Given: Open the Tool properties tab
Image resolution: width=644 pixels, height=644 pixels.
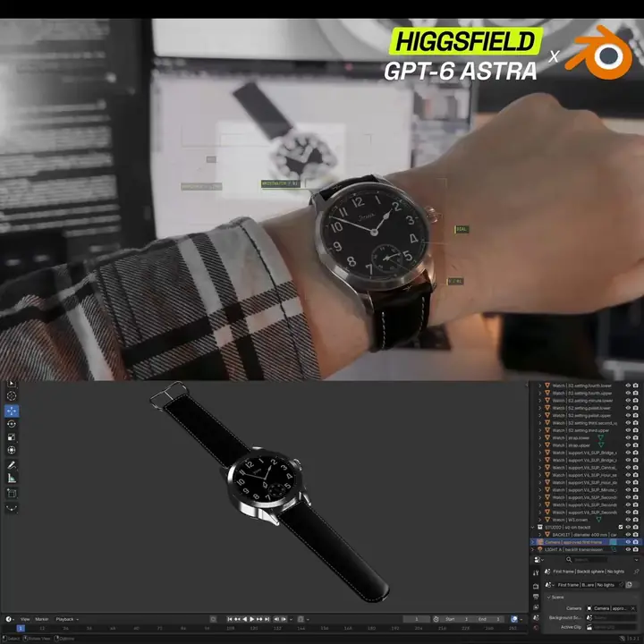Looking at the screenshot, I should coord(536,572).
